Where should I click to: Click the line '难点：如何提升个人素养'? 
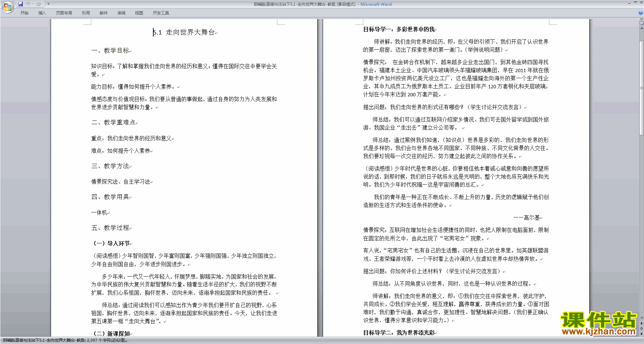tap(121, 151)
